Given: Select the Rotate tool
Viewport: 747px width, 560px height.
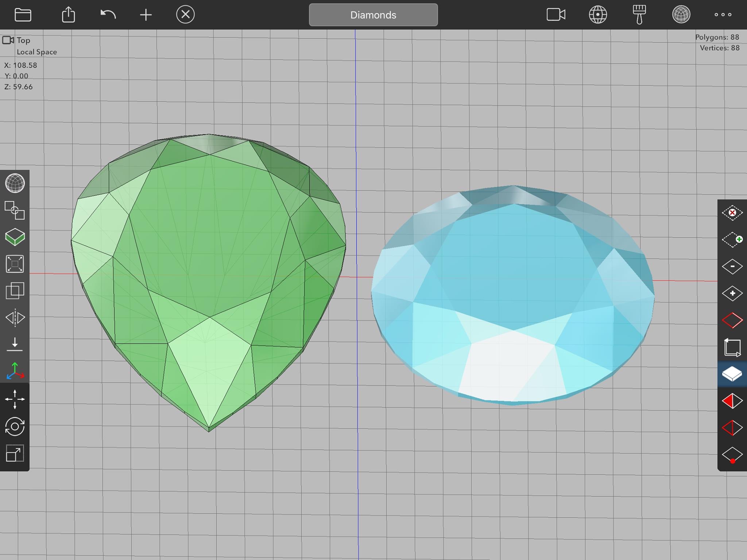Looking at the screenshot, I should coord(15,426).
